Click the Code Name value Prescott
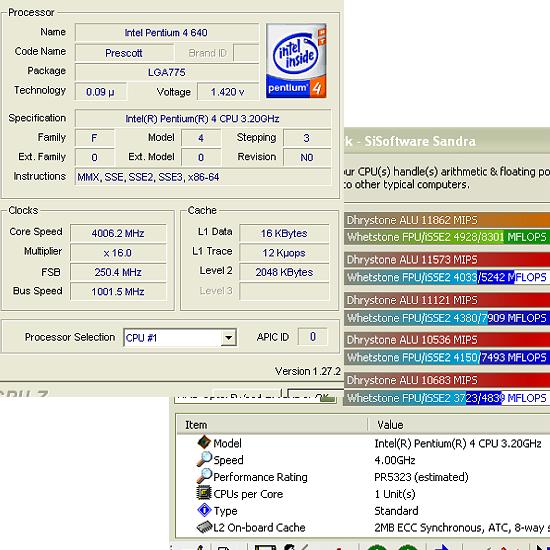 click(x=124, y=53)
